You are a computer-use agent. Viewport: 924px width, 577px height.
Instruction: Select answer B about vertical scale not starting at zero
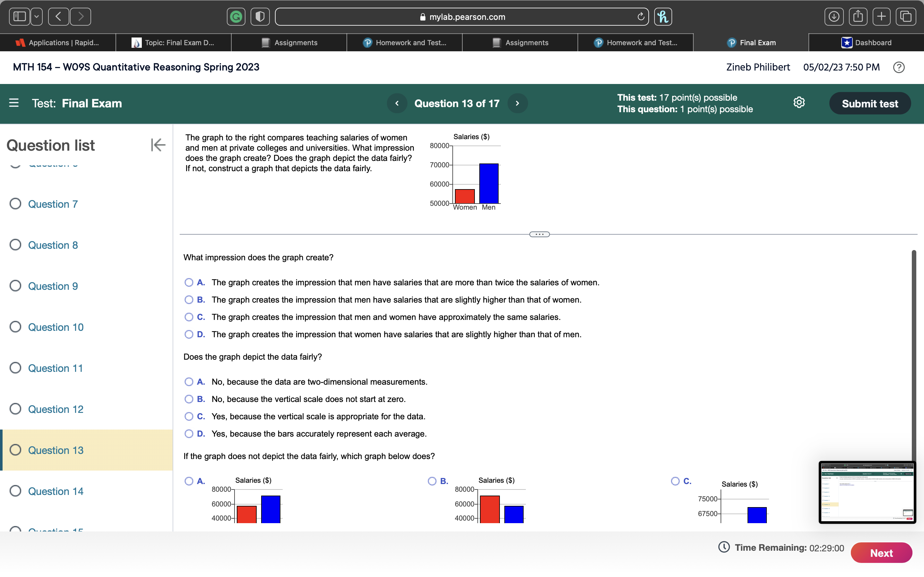point(189,399)
